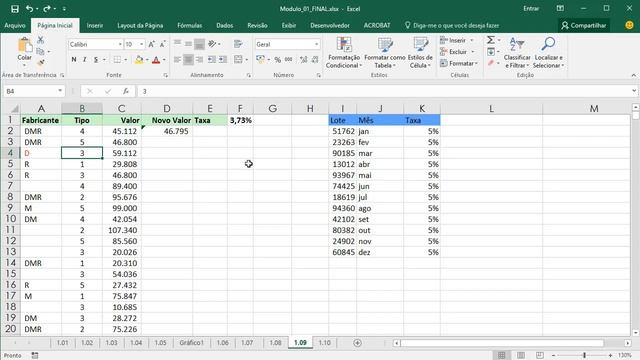
Task: Increase decimal places icon
Action: pyautogui.click(x=303, y=60)
